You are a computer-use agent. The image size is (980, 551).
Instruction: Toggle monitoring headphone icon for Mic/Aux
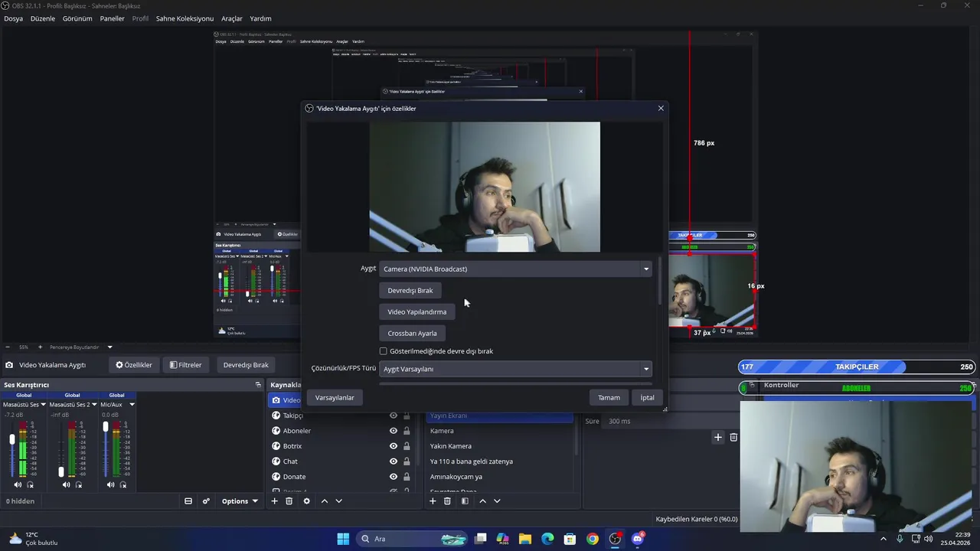[123, 484]
